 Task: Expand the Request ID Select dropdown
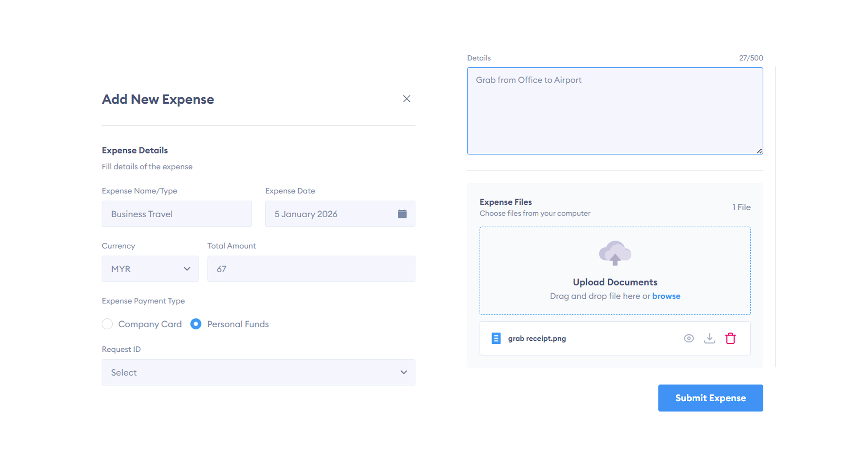click(x=258, y=372)
